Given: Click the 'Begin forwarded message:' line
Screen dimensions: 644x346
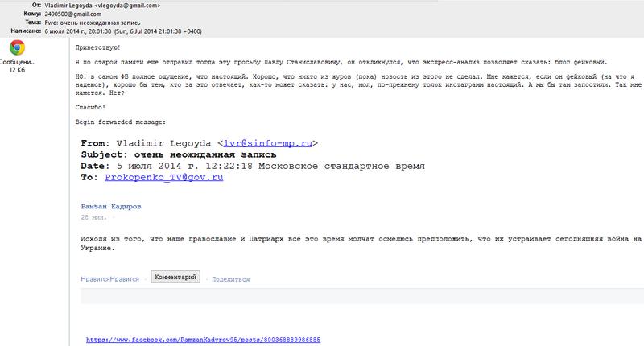Looking at the screenshot, I should [x=119, y=122].
